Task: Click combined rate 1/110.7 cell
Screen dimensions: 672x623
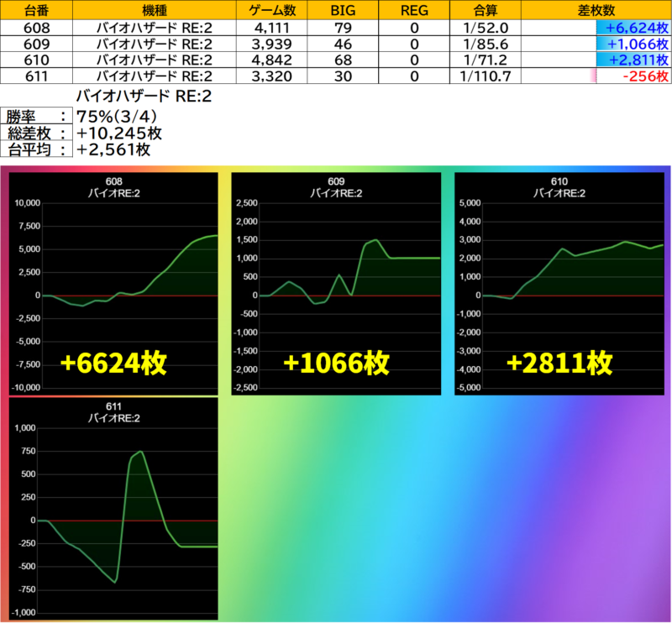Action: (x=486, y=76)
